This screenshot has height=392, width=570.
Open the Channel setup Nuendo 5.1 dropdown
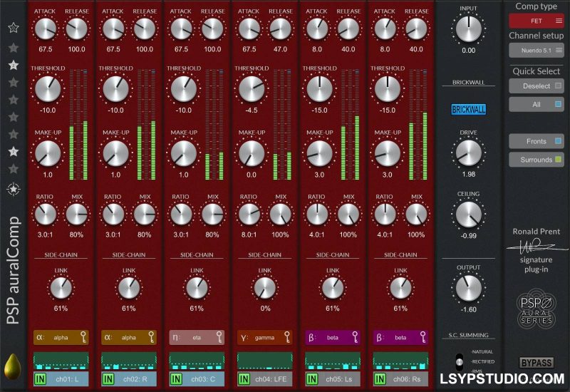click(x=536, y=50)
